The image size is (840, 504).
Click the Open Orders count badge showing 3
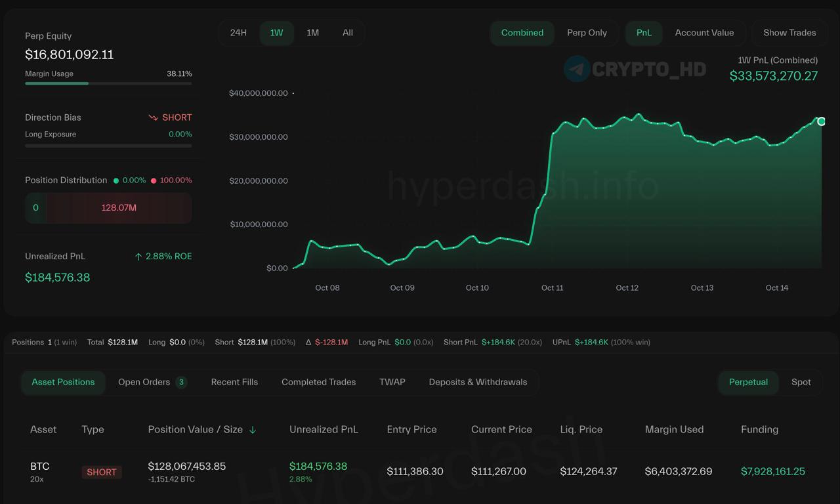coord(181,382)
